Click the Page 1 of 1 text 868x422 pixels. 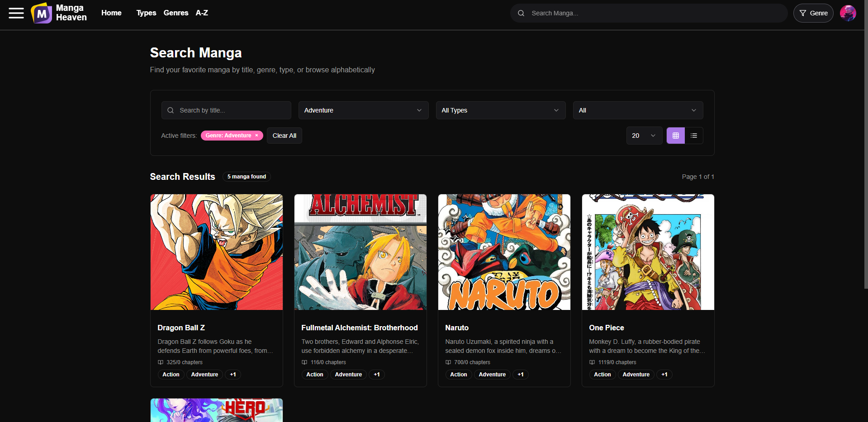(x=698, y=177)
